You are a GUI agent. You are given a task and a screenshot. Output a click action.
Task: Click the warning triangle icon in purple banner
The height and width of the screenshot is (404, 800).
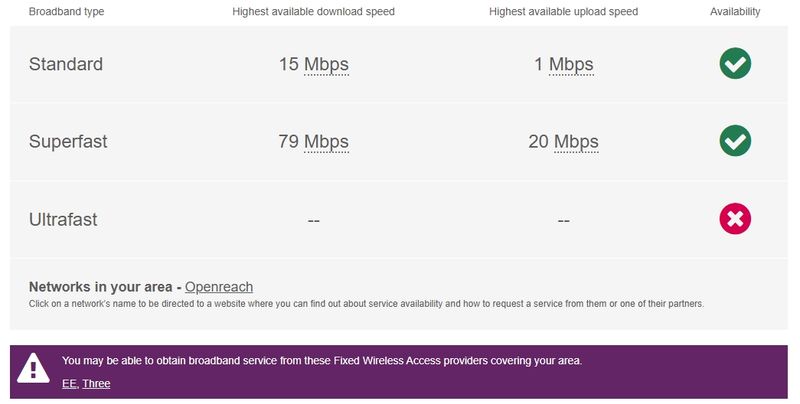tap(33, 369)
